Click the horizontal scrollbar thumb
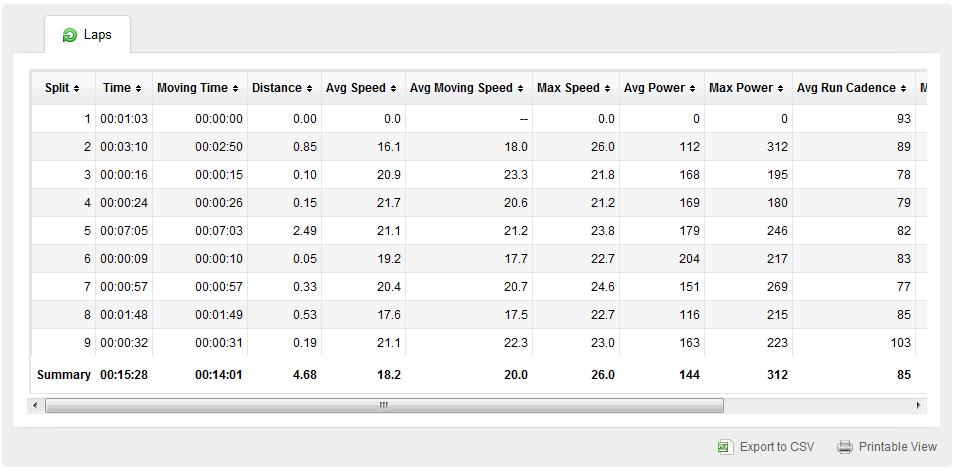 tap(385, 406)
